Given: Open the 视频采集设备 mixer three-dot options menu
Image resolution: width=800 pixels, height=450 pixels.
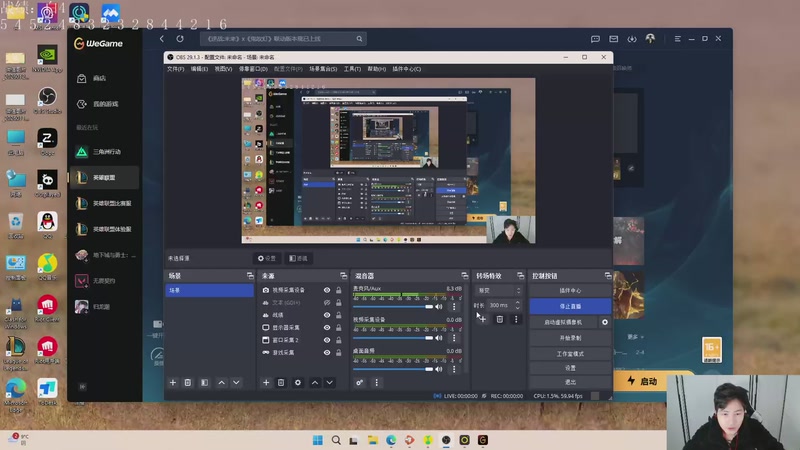Looking at the screenshot, I should pos(454,338).
